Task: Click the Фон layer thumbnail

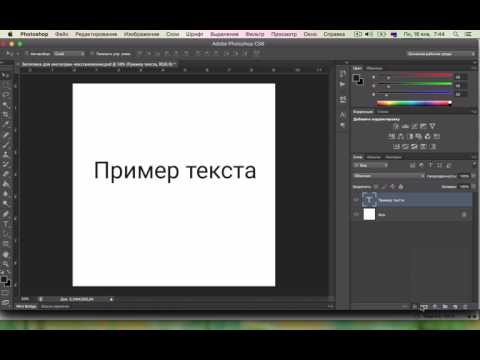Action: [x=369, y=214]
